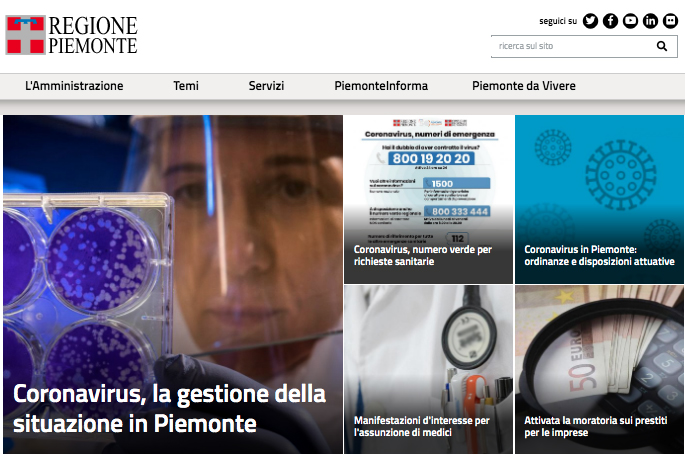
Task: Open 'Coronavirus, la gestione della situazione' headline
Action: pyautogui.click(x=170, y=408)
